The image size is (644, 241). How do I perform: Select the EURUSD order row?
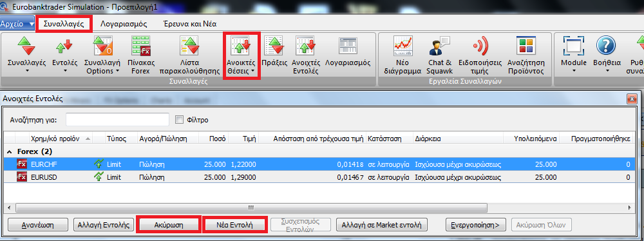coord(319,177)
